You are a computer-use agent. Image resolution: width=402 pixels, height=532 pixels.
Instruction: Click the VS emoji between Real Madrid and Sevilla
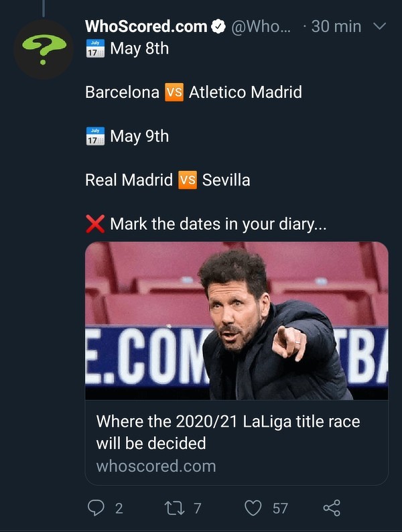point(187,180)
